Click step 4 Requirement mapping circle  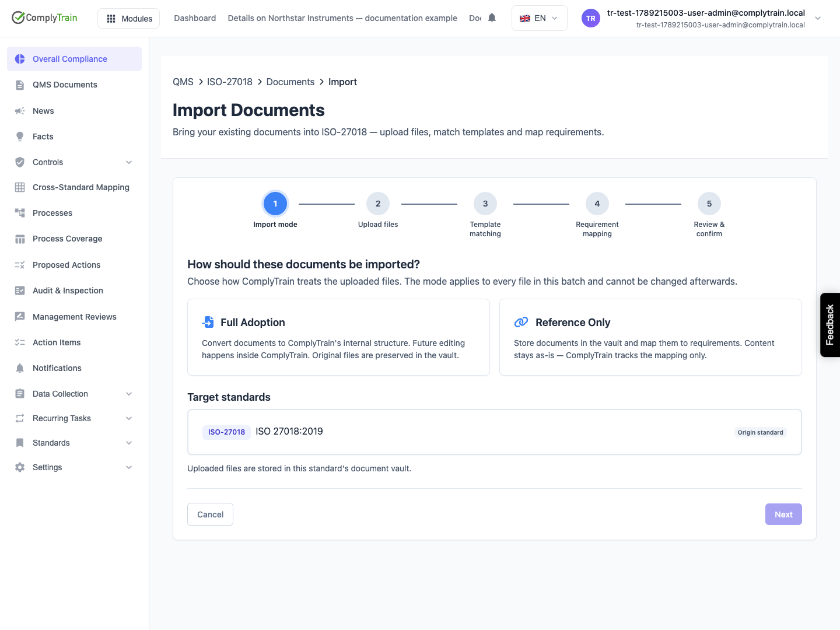point(597,204)
